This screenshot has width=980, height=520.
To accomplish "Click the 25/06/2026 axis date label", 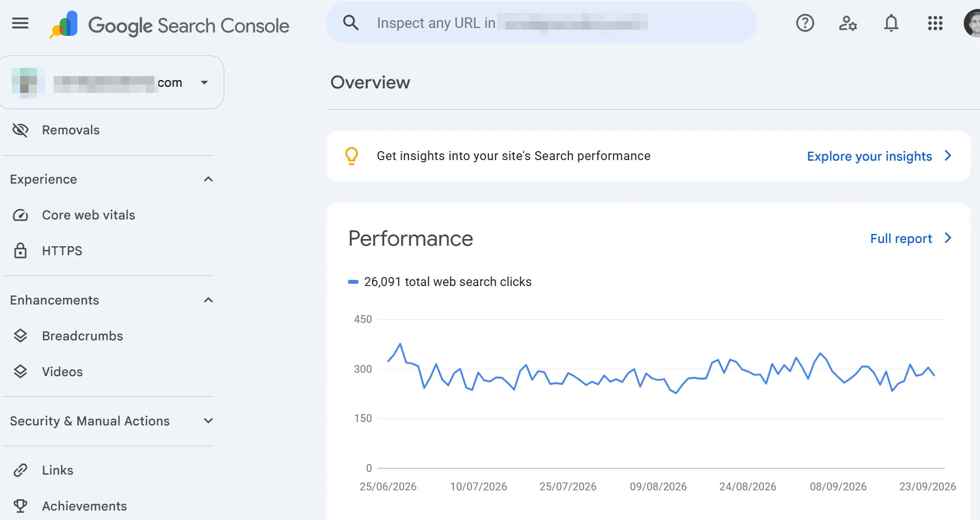I will coord(388,486).
